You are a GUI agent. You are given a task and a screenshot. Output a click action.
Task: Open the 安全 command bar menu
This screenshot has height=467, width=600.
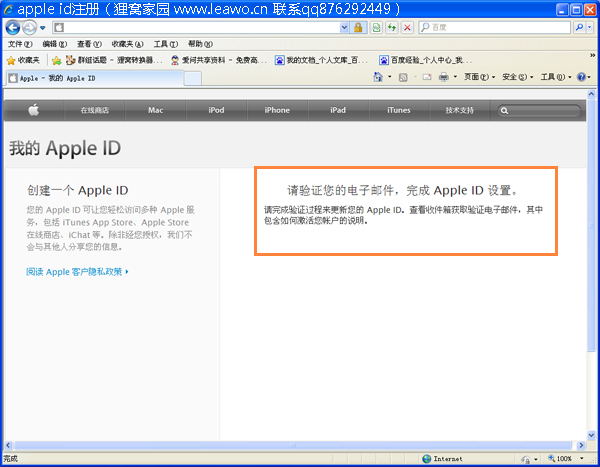coord(517,77)
